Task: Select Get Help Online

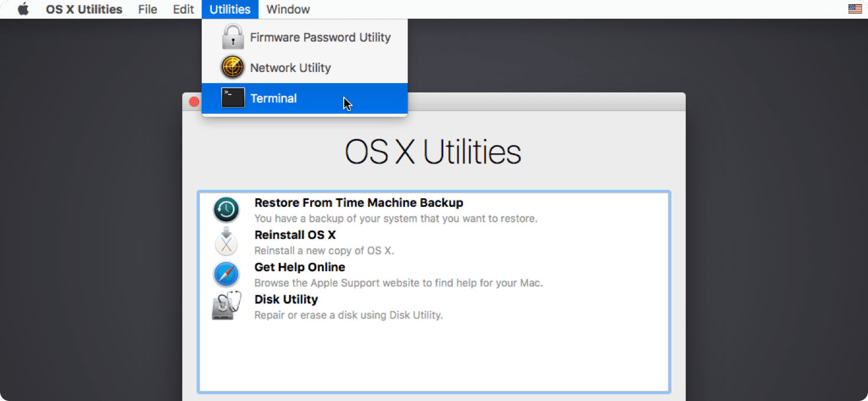Action: [x=300, y=267]
